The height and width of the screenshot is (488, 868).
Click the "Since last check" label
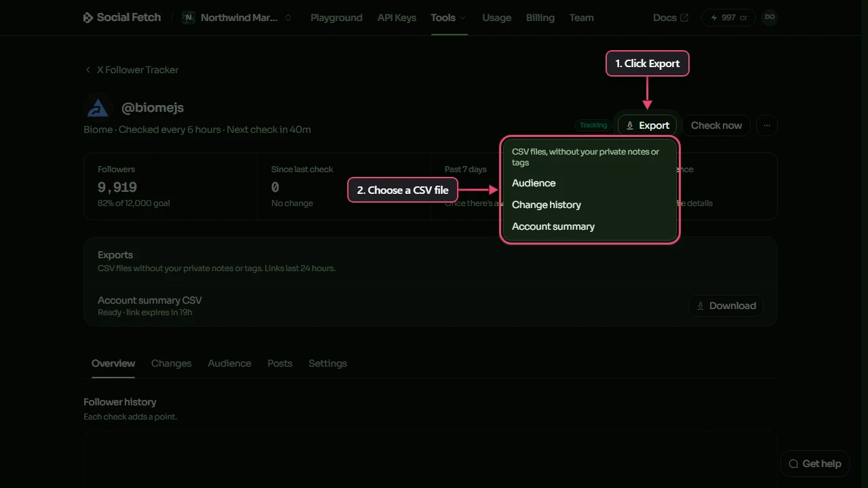tap(302, 169)
